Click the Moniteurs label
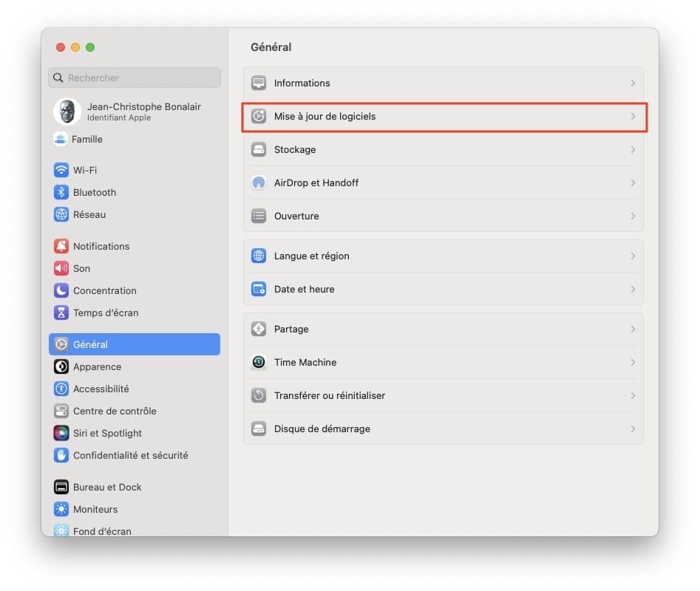 [95, 510]
